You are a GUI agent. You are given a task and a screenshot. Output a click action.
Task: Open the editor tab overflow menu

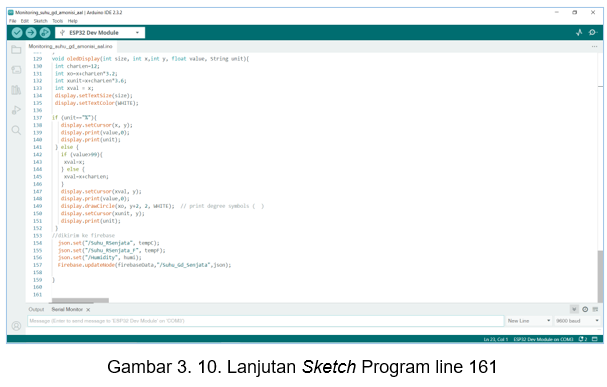[594, 46]
